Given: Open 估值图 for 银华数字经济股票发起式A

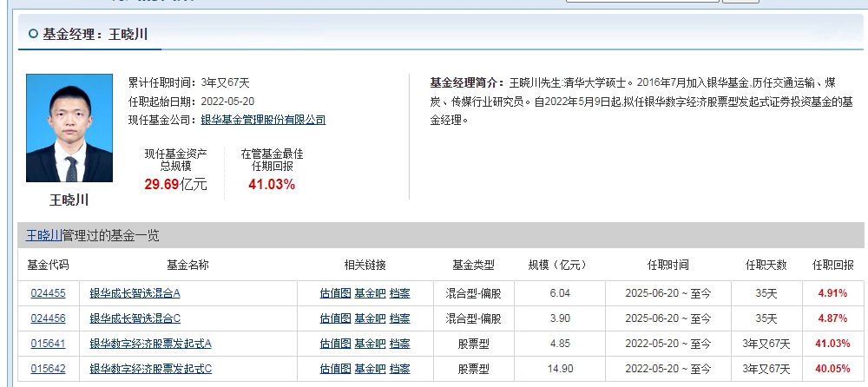Looking at the screenshot, I should coord(335,344).
